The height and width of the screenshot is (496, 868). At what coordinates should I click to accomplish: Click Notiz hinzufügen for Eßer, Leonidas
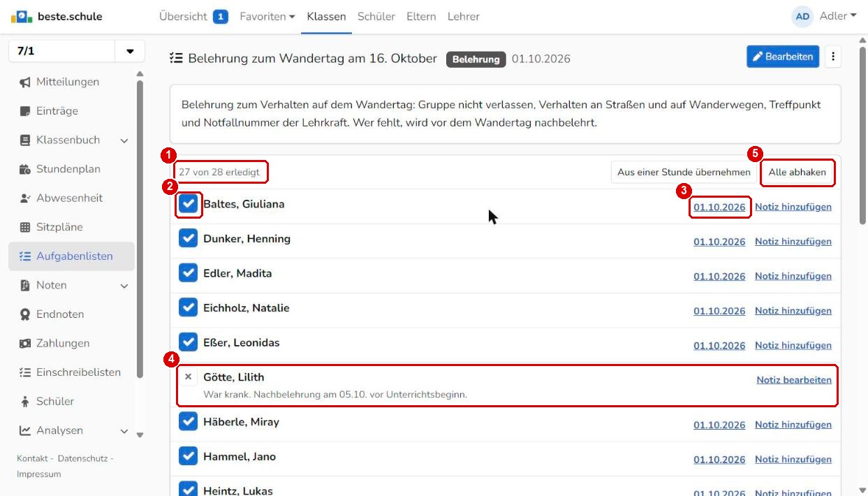793,346
